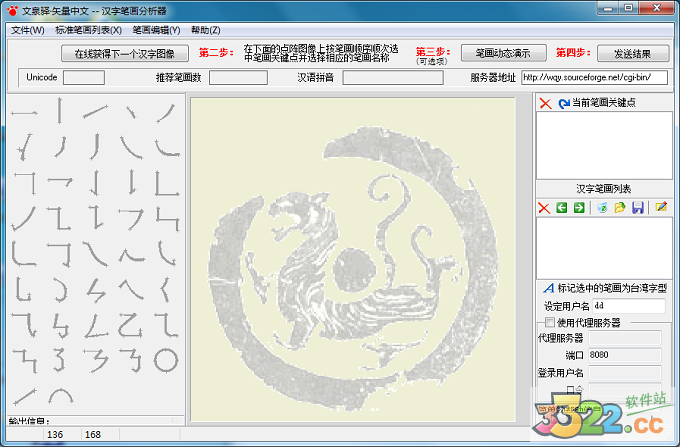Pick the circle-shaped stroke icon

[166, 360]
